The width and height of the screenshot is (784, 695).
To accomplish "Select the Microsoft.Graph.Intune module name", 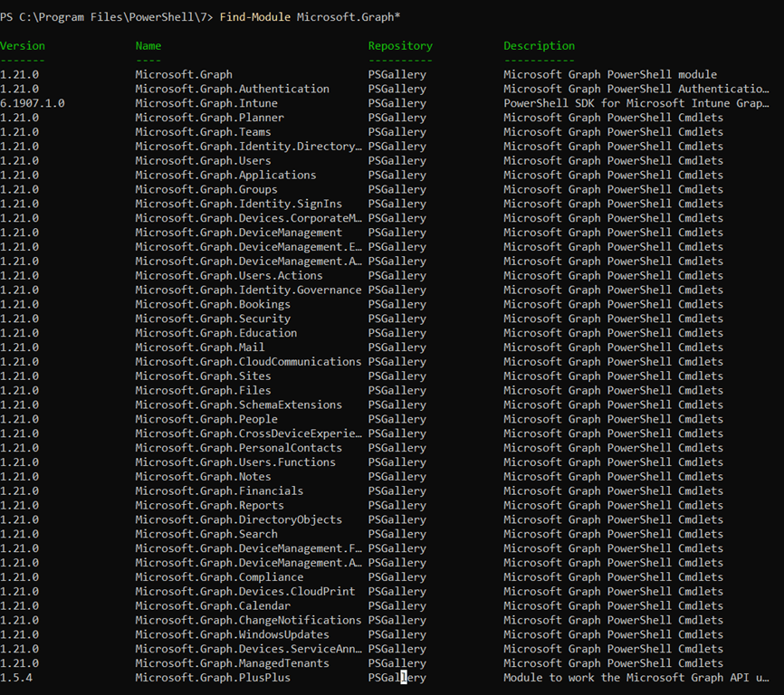I will tap(206, 103).
